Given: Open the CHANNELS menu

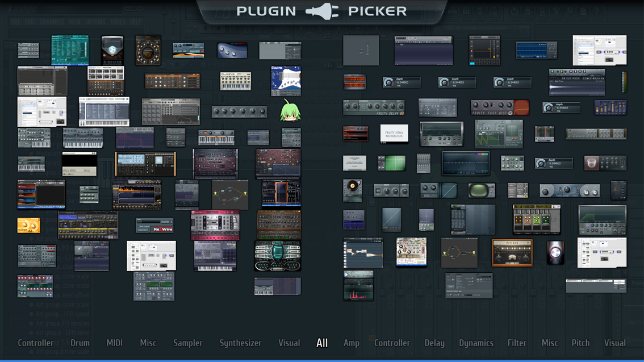Looking at the screenshot, I should point(52,22).
